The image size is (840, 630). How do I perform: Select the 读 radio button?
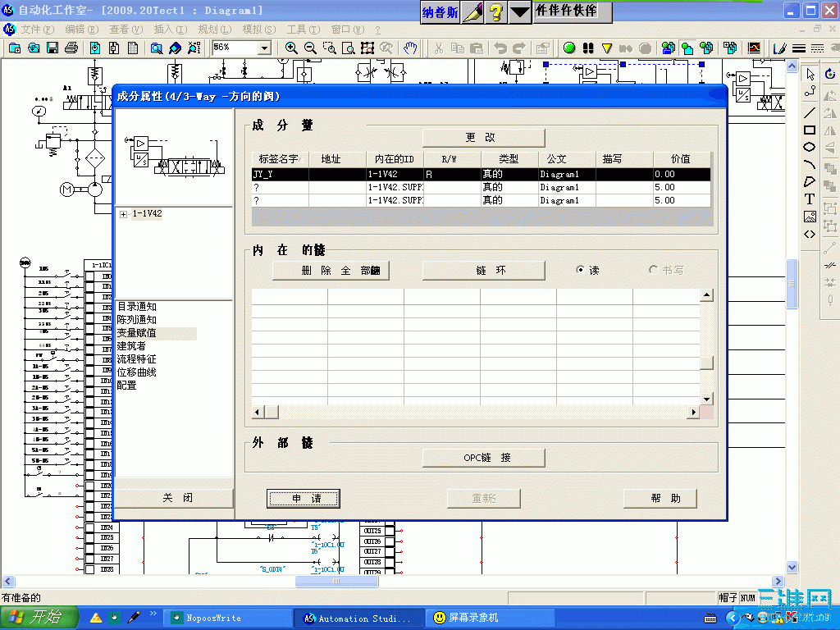580,269
